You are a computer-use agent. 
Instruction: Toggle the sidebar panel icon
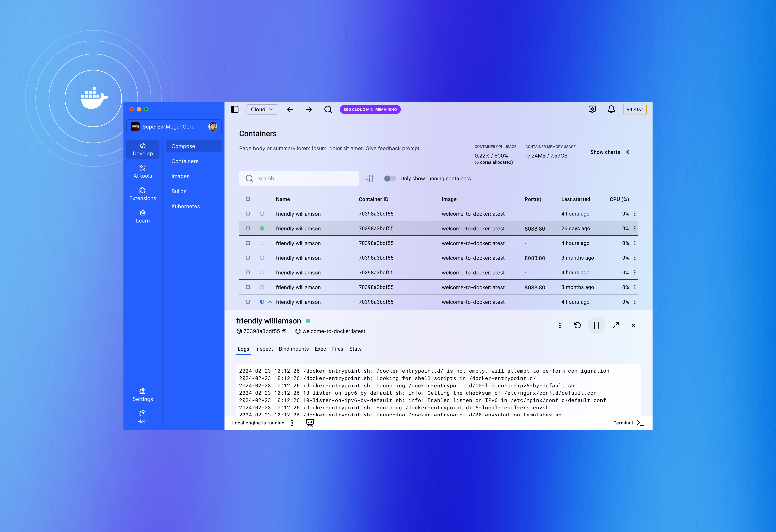(x=235, y=109)
